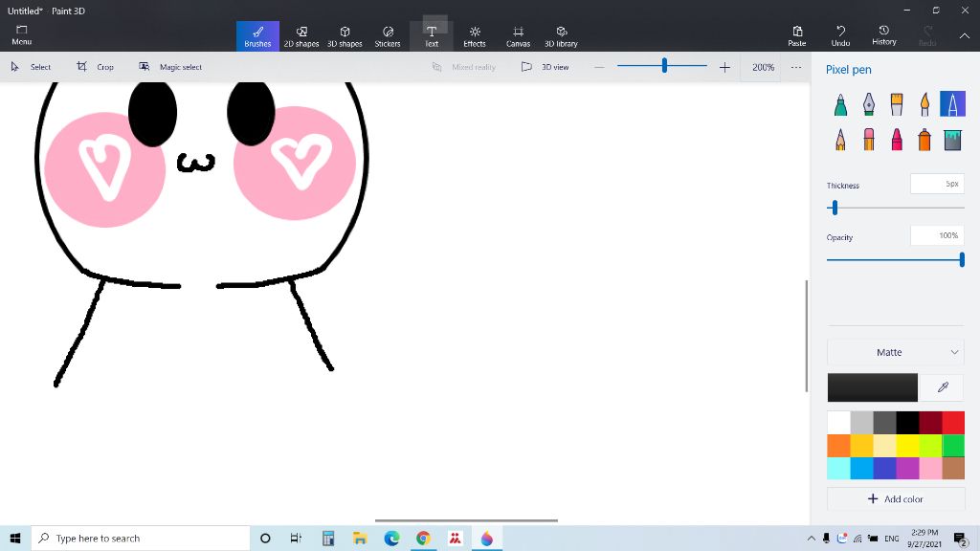Open File Explorer from the taskbar
980x551 pixels.
[360, 538]
